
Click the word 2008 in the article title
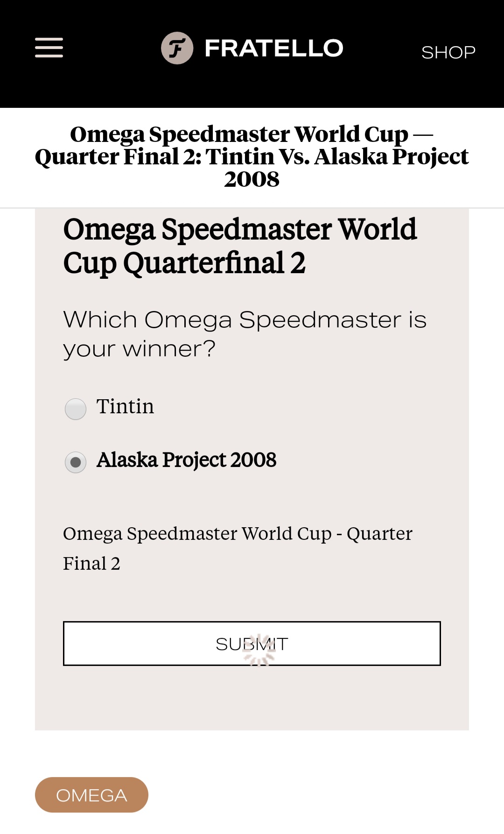252,179
